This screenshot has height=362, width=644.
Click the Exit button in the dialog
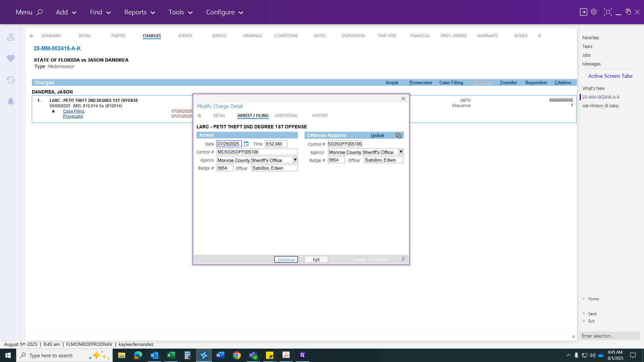pyautogui.click(x=316, y=260)
